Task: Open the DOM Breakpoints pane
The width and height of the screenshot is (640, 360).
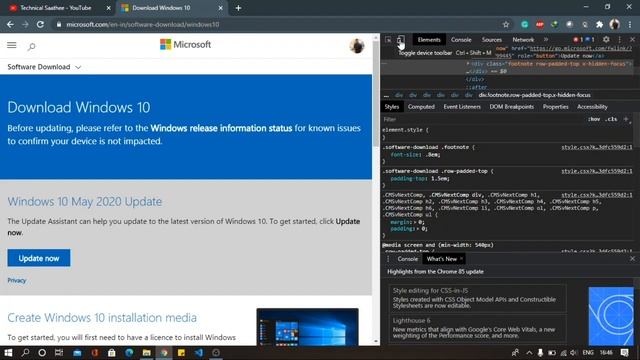Action: pos(511,107)
